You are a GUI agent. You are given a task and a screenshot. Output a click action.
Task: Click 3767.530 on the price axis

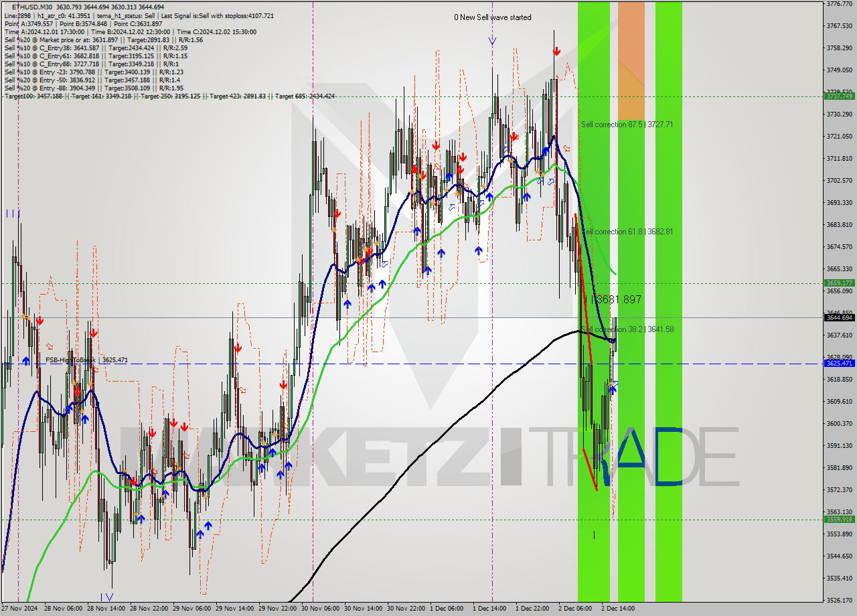click(840, 25)
